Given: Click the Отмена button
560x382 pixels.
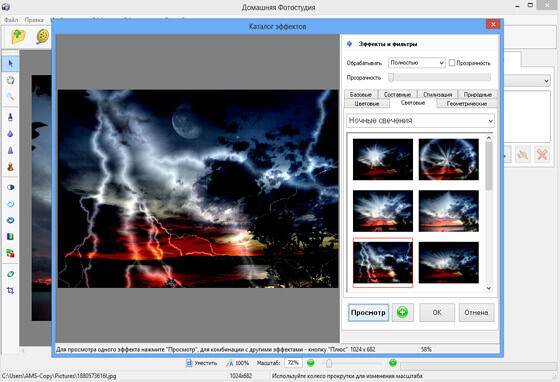Looking at the screenshot, I should click(x=476, y=312).
